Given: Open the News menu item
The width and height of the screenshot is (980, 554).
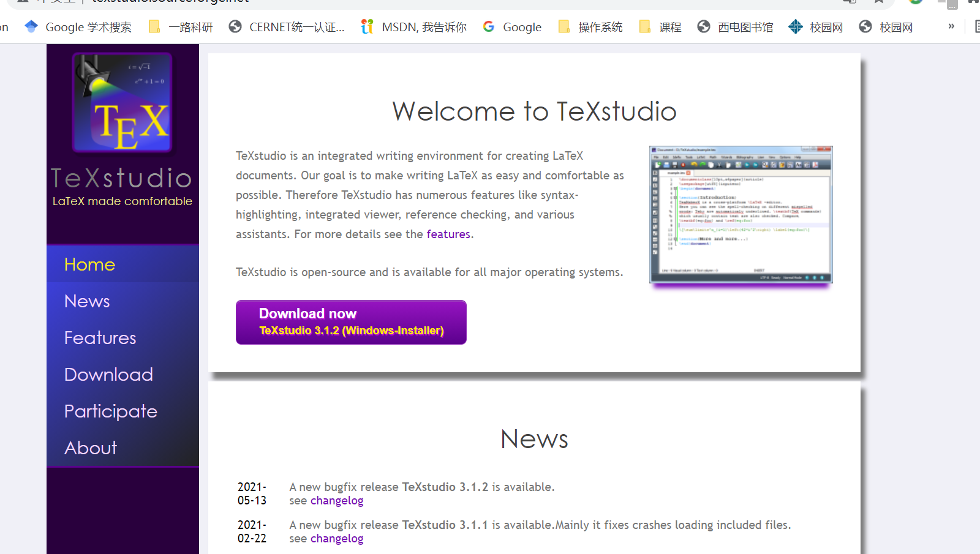Looking at the screenshot, I should point(123,301).
